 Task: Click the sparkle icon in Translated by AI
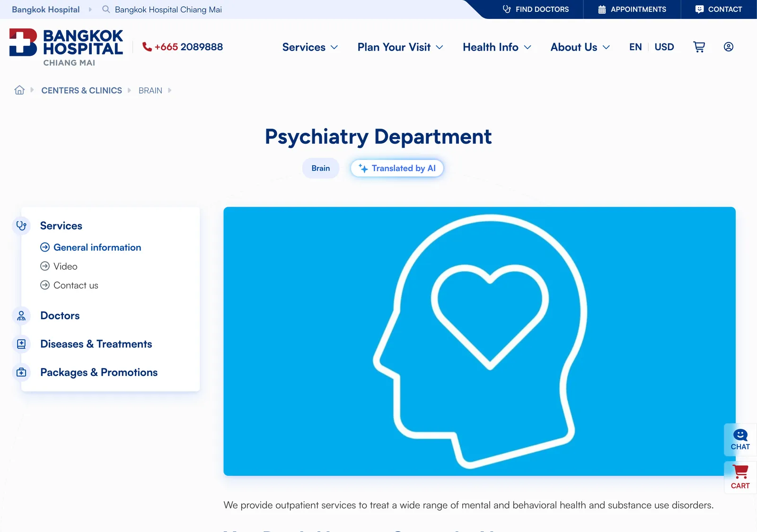[x=363, y=168]
